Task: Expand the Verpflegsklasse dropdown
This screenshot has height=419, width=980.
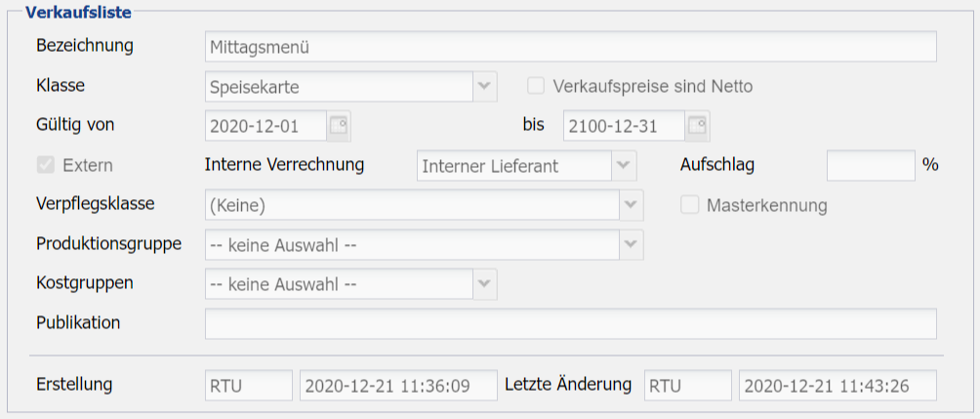Action: [632, 205]
